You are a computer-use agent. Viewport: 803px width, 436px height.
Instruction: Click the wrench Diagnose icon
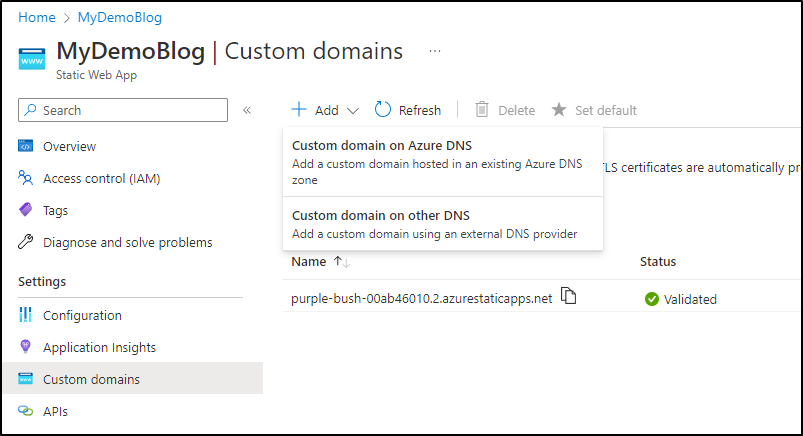[x=26, y=241]
